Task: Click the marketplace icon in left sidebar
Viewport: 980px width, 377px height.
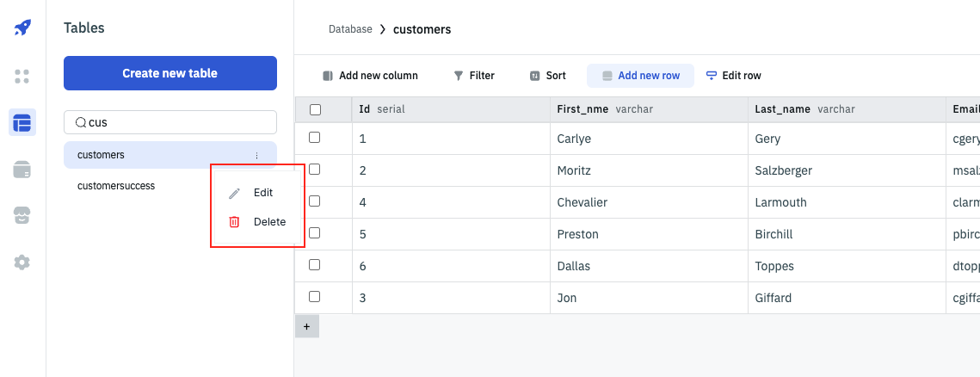Action: tap(22, 216)
